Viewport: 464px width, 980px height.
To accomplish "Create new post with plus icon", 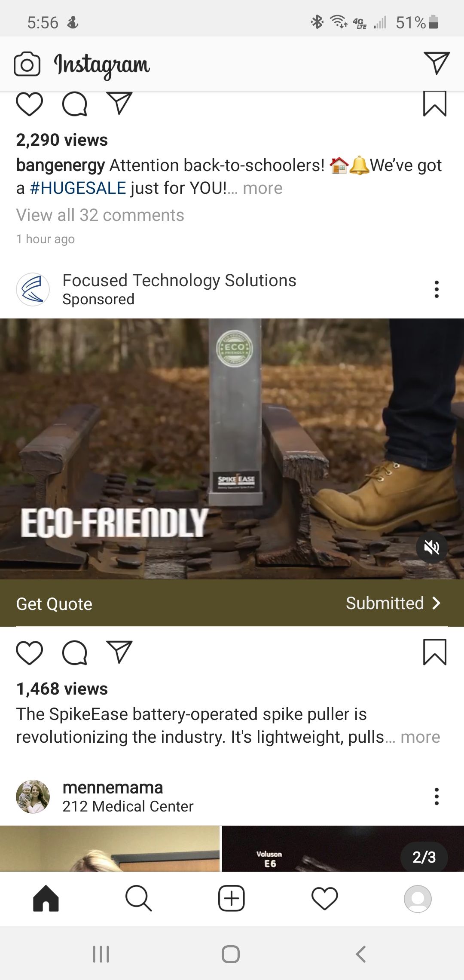I will (232, 898).
